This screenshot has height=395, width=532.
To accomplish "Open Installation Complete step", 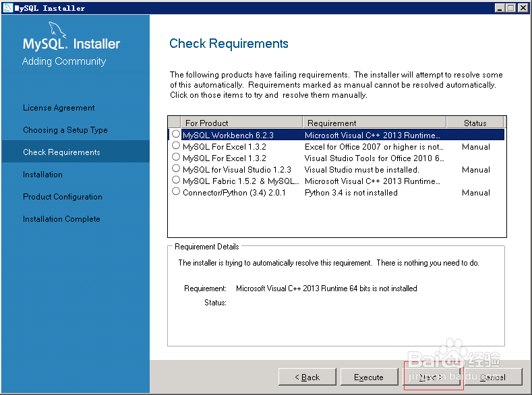I will [61, 219].
